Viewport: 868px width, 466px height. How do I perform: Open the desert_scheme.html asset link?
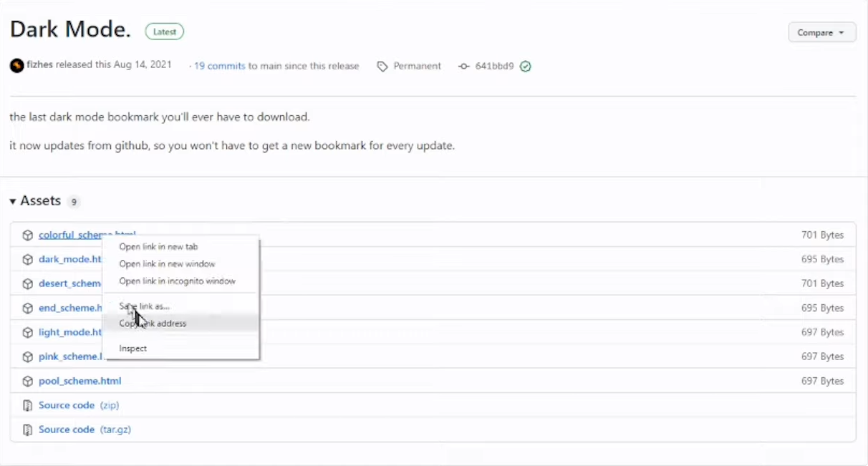coord(70,283)
